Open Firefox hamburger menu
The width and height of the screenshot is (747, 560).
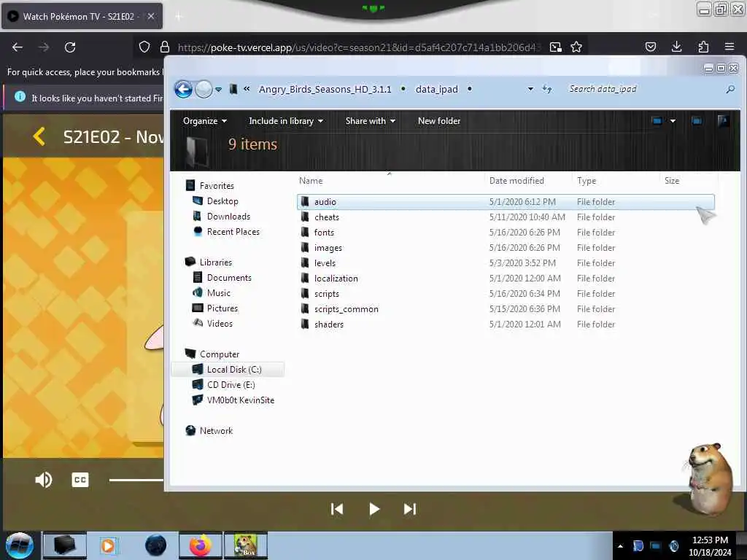[729, 47]
